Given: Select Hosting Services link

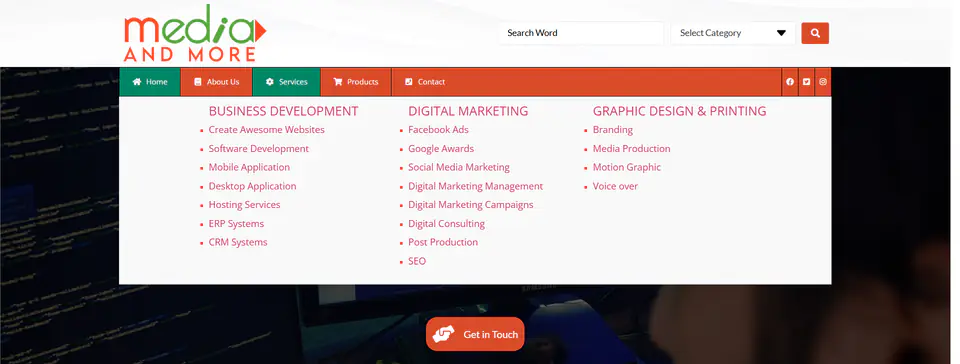Looking at the screenshot, I should [x=244, y=204].
